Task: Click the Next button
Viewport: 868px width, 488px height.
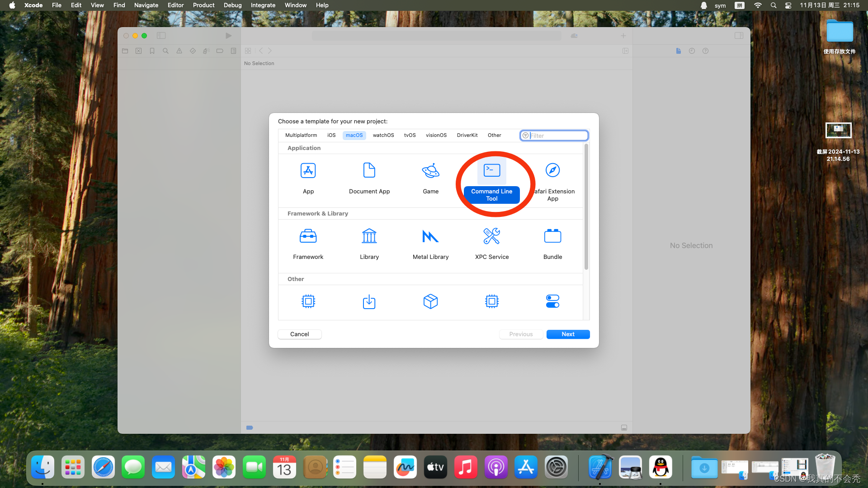Action: tap(568, 334)
